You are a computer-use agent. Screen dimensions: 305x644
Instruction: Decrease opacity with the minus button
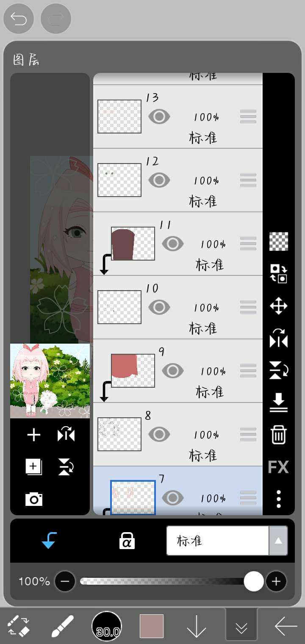coord(65,581)
